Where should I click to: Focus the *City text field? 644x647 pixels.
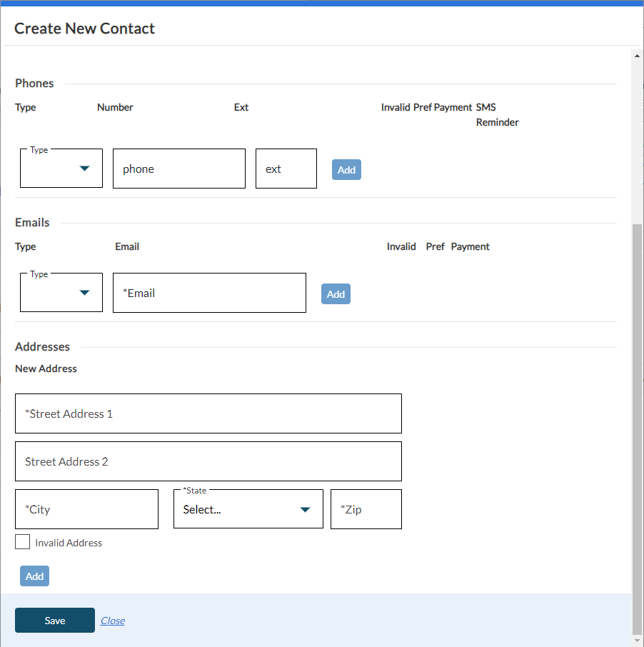pos(86,509)
